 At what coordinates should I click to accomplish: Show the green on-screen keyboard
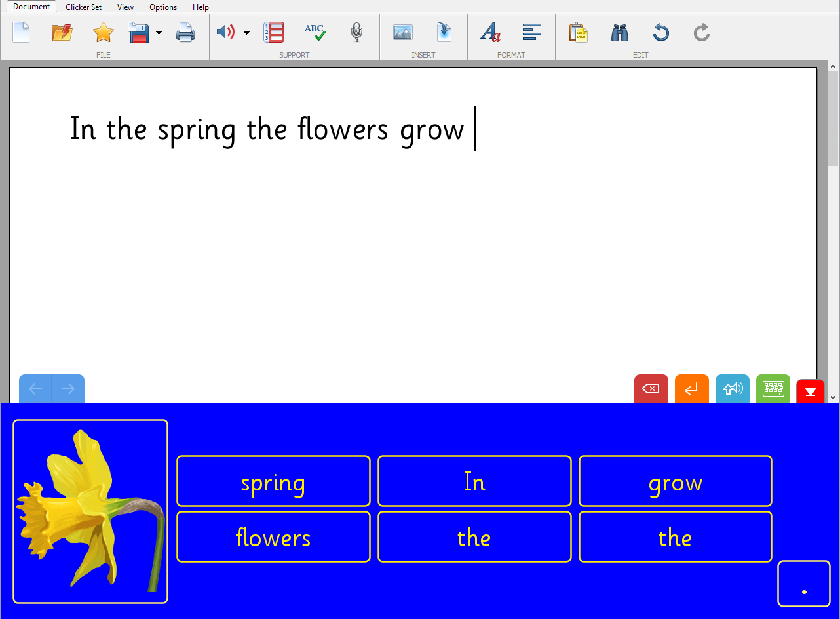click(773, 389)
